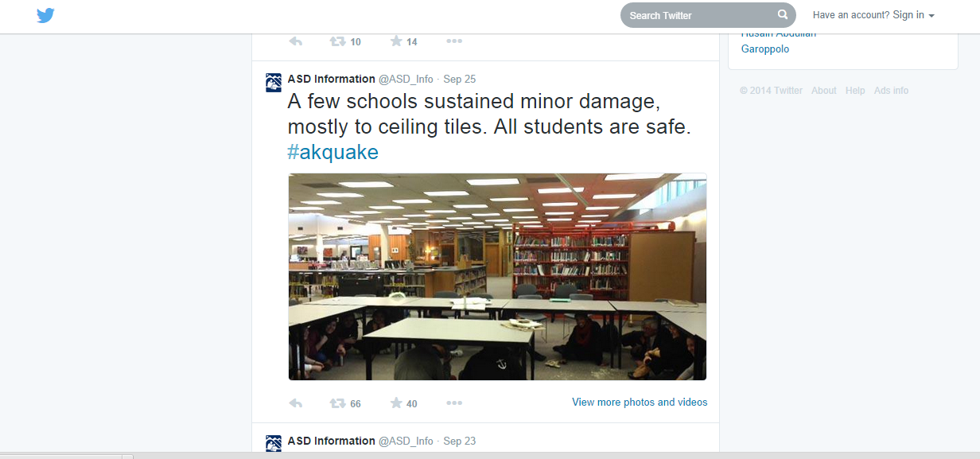Open the Help footer link
This screenshot has height=459, width=980.
tap(855, 91)
